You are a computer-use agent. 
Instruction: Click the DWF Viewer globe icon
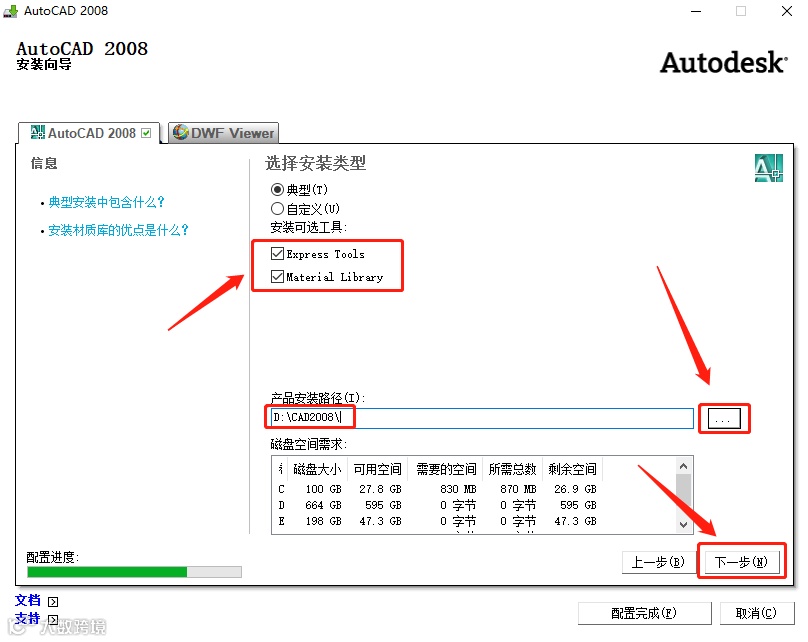pyautogui.click(x=180, y=132)
